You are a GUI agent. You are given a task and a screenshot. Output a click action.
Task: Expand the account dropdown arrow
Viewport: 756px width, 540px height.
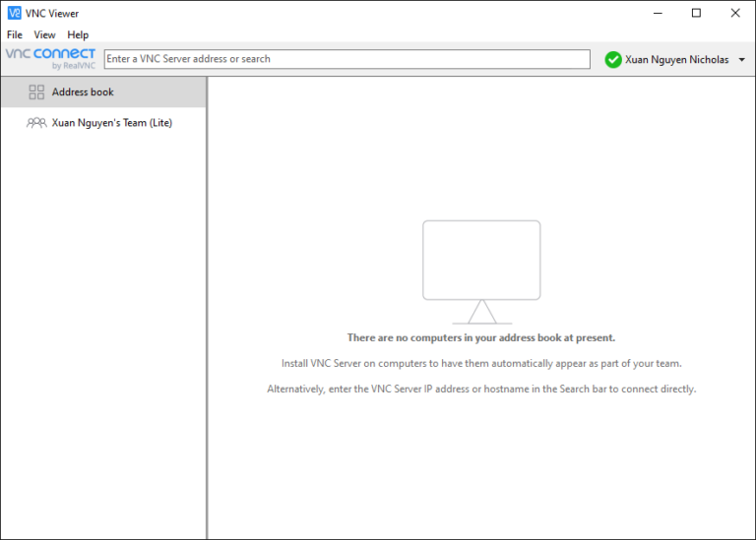click(x=741, y=60)
